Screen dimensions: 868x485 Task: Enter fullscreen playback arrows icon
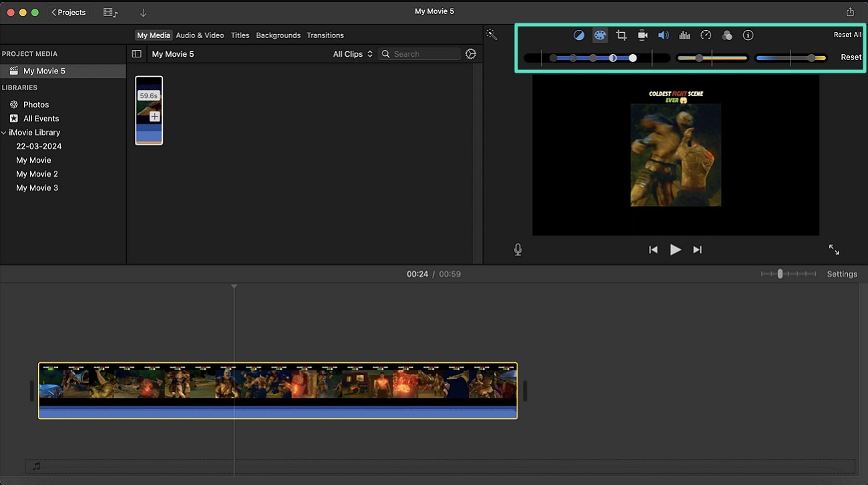click(x=834, y=250)
